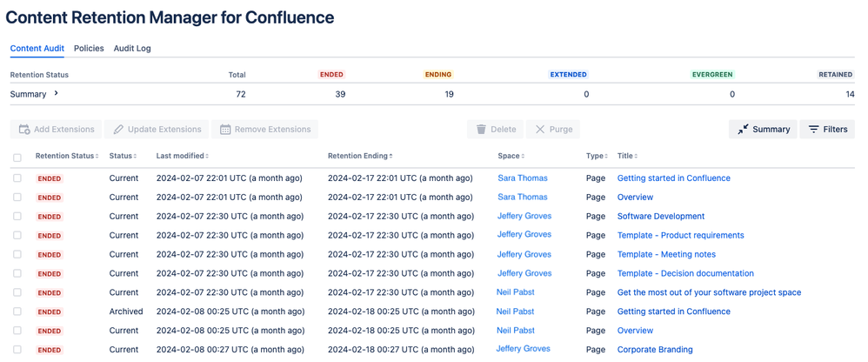Click ENDED badge in Corporate Branding row
868x362 pixels.
tap(50, 351)
